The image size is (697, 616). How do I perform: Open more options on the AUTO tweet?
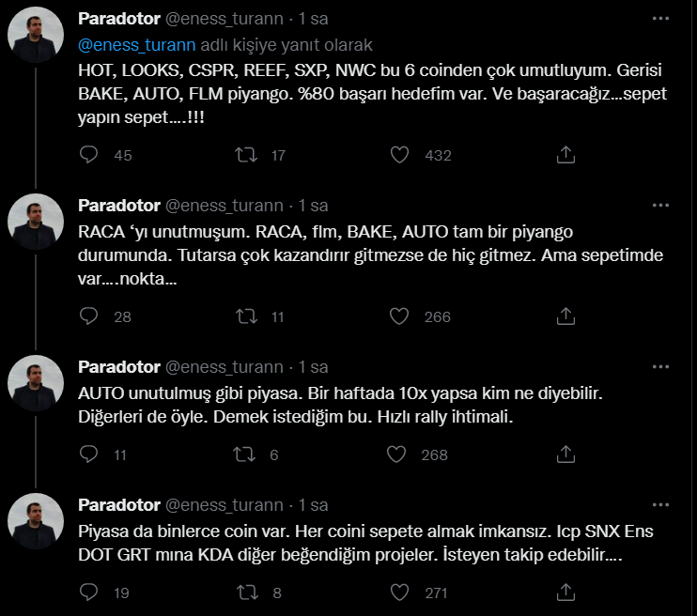click(662, 367)
